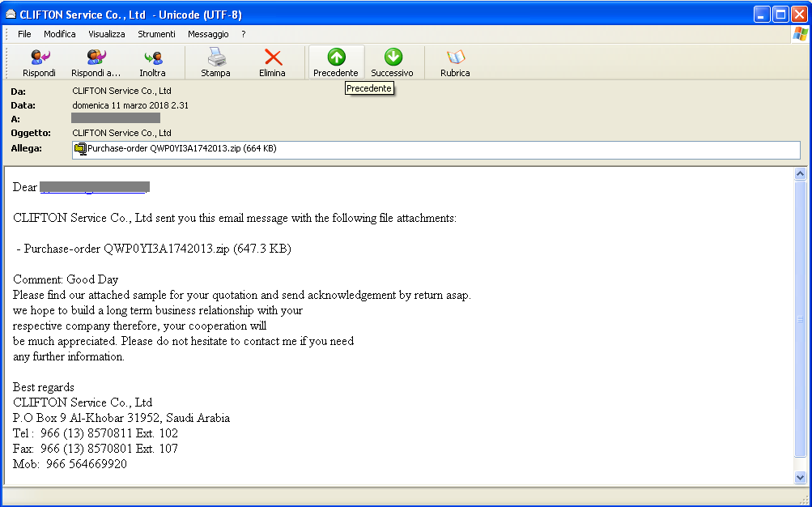Click the 'Allega:' field label
The width and height of the screenshot is (812, 507).
(27, 149)
